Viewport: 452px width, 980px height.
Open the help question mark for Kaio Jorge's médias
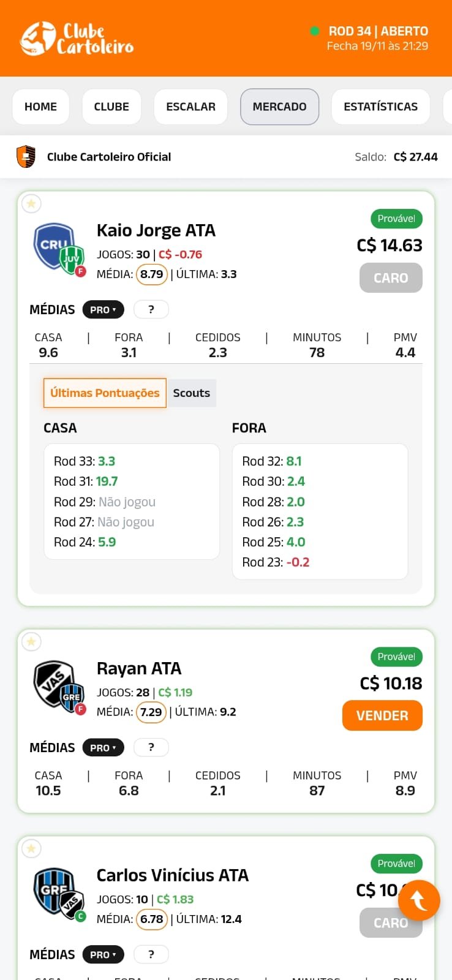pyautogui.click(x=151, y=309)
